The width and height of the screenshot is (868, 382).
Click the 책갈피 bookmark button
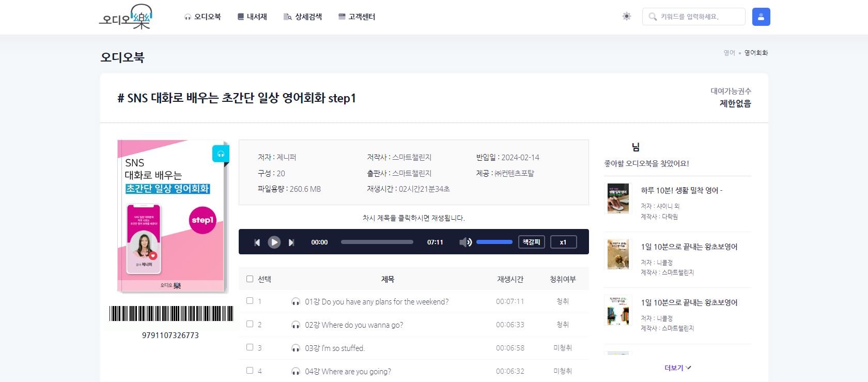[x=532, y=242]
